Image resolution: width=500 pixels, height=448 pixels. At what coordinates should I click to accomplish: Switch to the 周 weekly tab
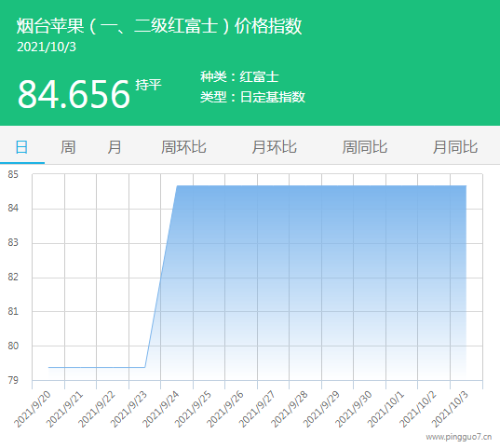coord(68,147)
